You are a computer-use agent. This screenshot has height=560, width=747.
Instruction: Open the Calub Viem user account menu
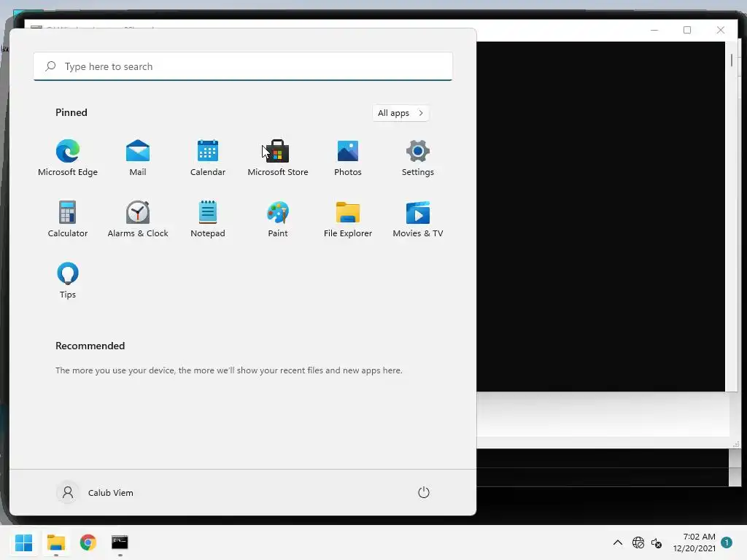(95, 492)
